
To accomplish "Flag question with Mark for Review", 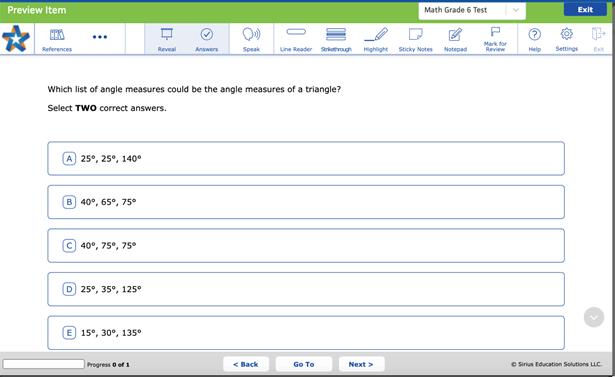I will (x=495, y=40).
